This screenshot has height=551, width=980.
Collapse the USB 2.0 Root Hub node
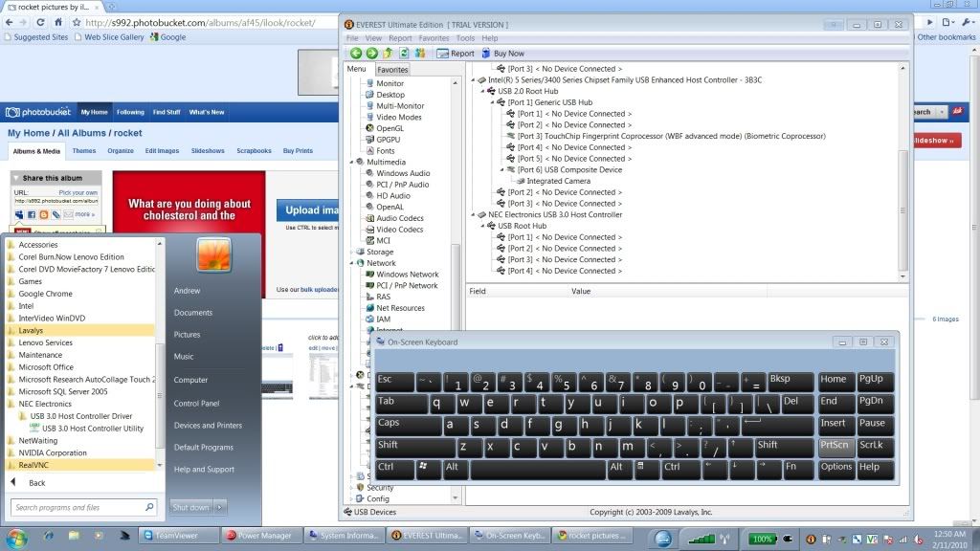tap(483, 91)
